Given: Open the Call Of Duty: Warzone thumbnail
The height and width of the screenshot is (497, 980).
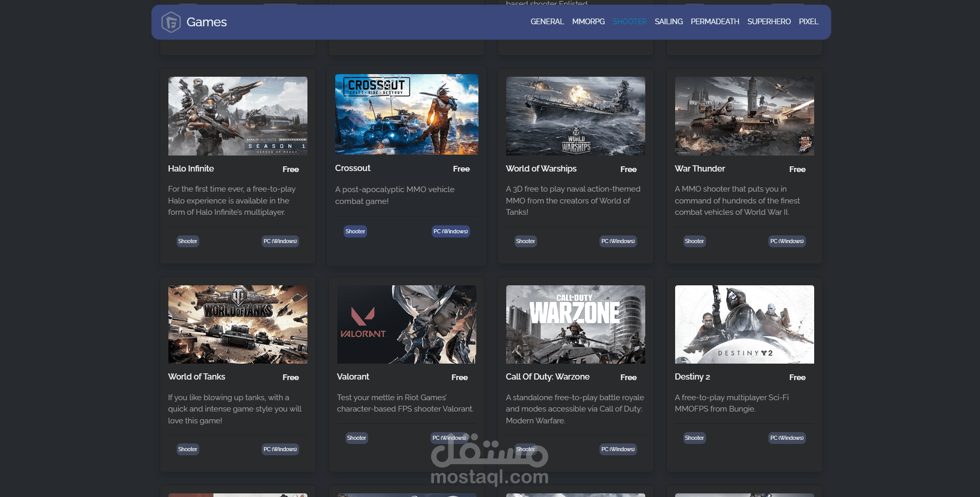Looking at the screenshot, I should click(x=576, y=324).
